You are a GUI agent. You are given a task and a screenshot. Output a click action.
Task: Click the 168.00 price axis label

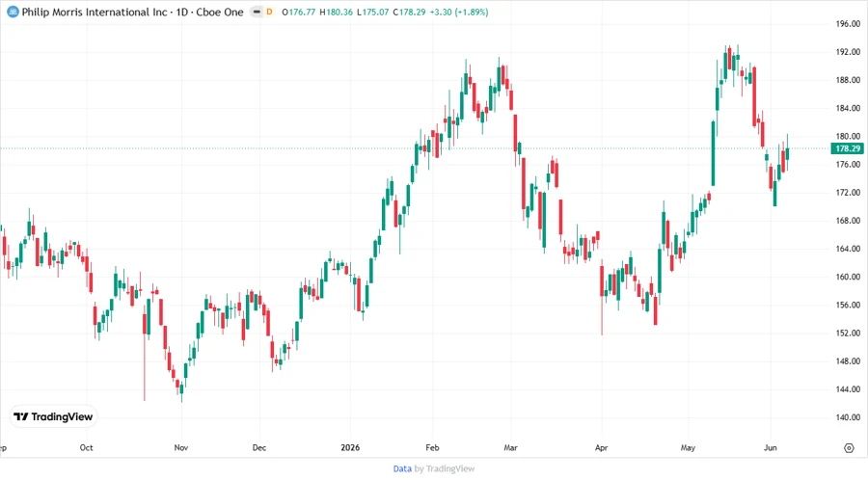(848, 221)
